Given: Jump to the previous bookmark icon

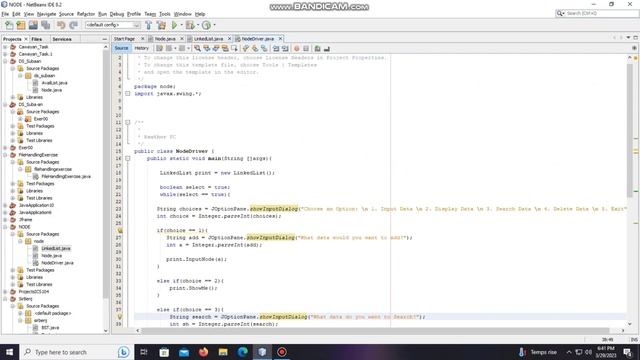Looking at the screenshot, I should [246, 48].
